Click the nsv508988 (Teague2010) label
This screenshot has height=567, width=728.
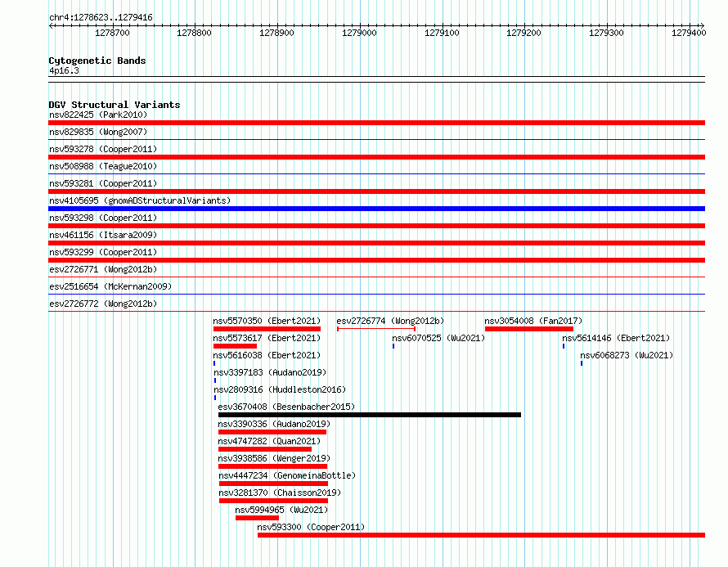(103, 166)
